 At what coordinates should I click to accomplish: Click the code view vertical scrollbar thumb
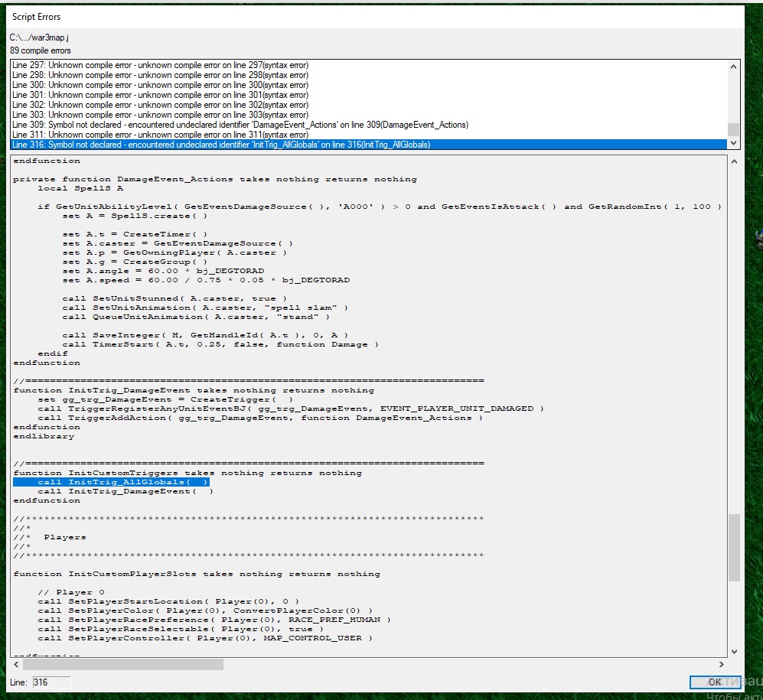[734, 547]
